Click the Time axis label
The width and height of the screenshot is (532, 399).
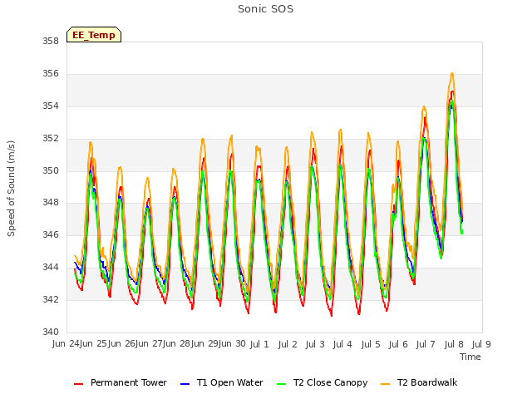pyautogui.click(x=470, y=357)
